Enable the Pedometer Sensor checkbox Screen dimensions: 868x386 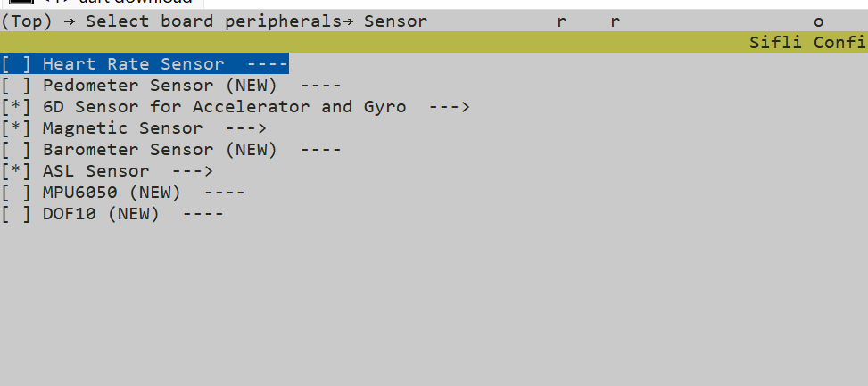pos(15,86)
